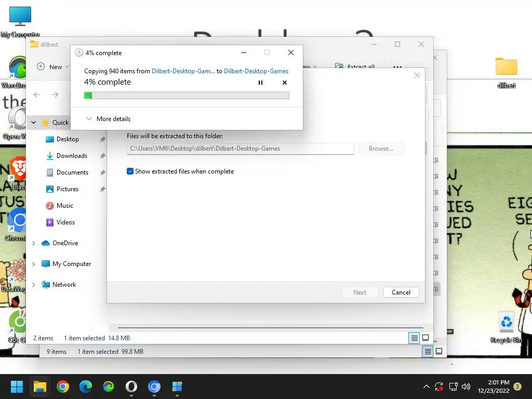Open the dilbert folder on desktop
Screen dimensions: 532x399
pyautogui.click(x=506, y=72)
